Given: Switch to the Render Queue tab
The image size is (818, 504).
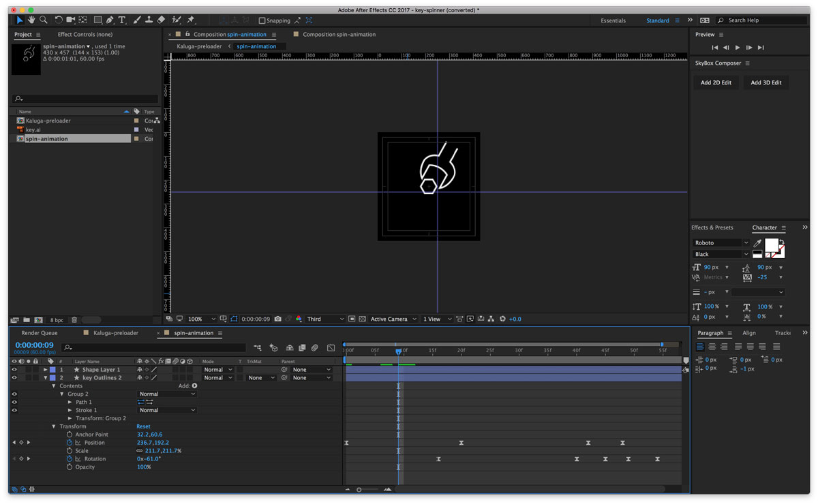Looking at the screenshot, I should (40, 333).
